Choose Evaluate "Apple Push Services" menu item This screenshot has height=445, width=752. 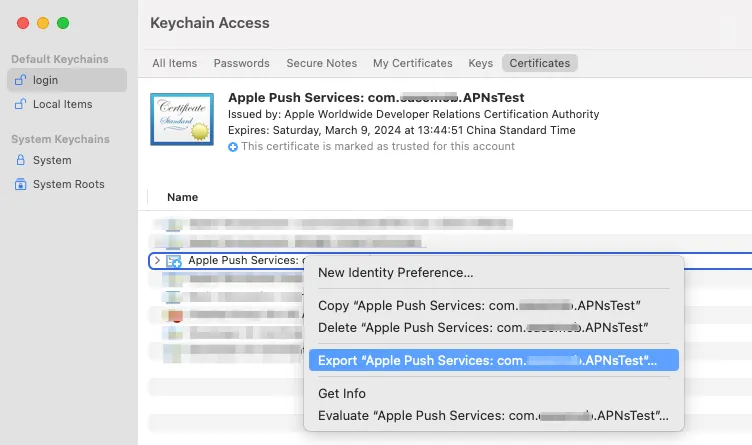pyautogui.click(x=494, y=415)
